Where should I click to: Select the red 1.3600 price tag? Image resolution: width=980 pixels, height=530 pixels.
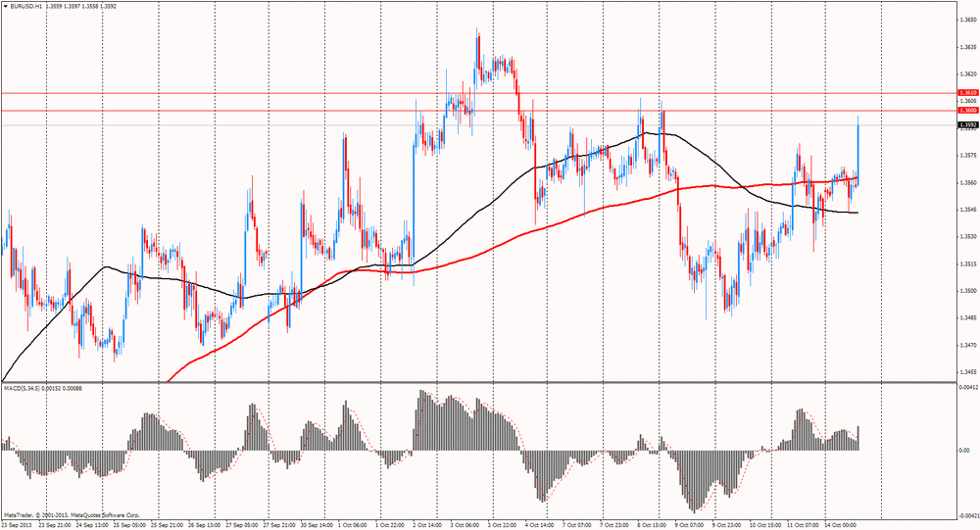[967, 110]
